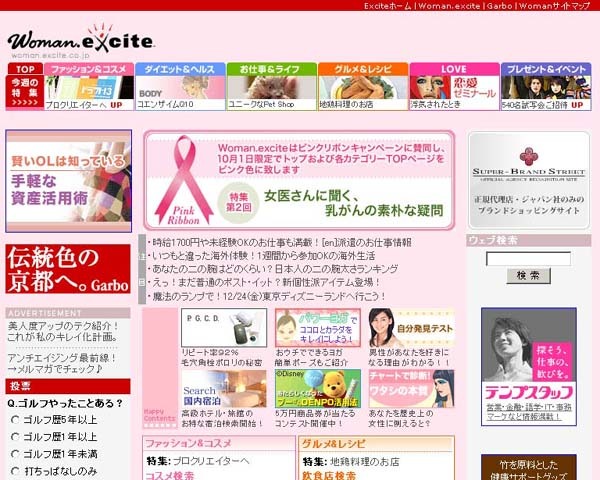The image size is (600, 480).
Task: Click the 特集第2回 round badge
Action: coord(238,202)
